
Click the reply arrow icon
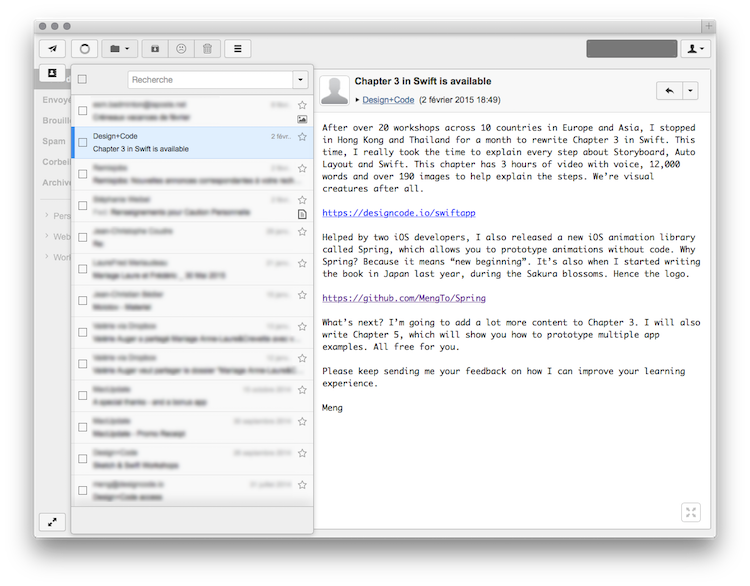pyautogui.click(x=669, y=90)
